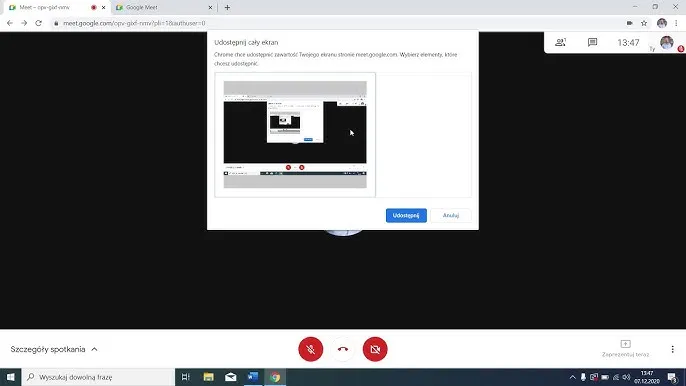Viewport: 686px width, 386px height.
Task: Click the Anuluj cancel button
Action: 451,215
